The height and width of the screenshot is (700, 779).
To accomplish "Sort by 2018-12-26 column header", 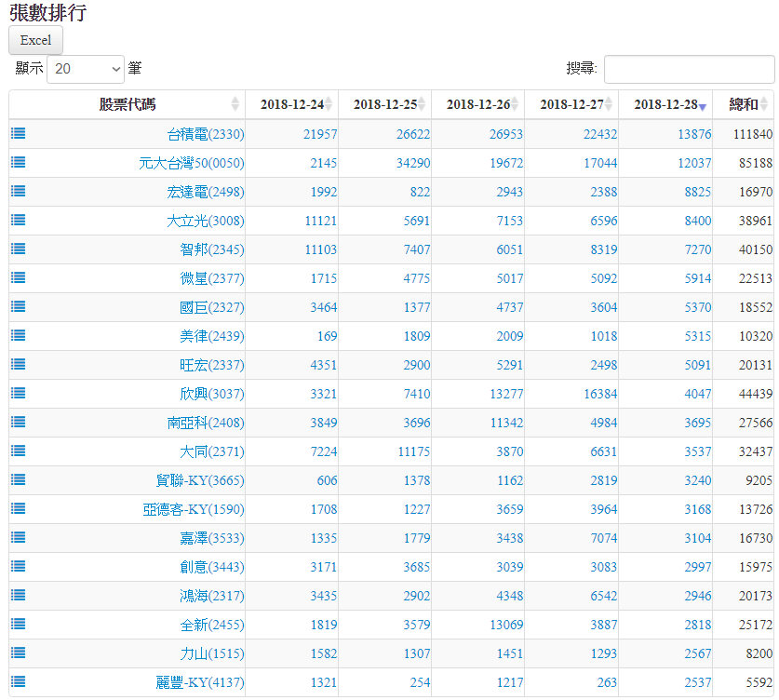I will [x=478, y=104].
